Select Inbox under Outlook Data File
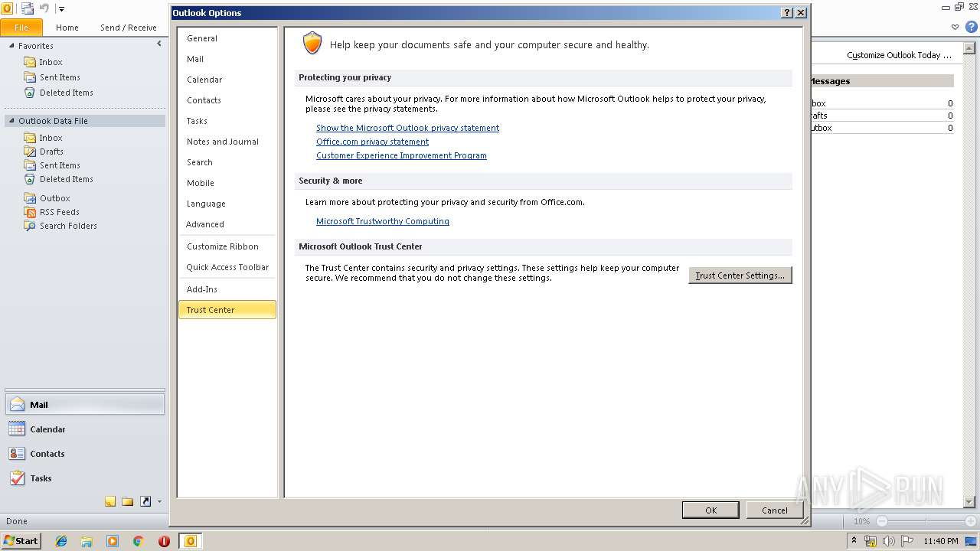Image resolution: width=980 pixels, height=551 pixels. [x=51, y=138]
